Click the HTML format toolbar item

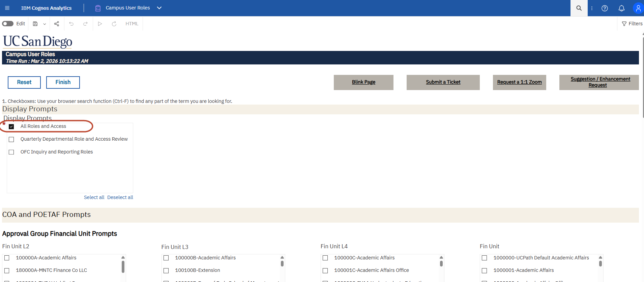[132, 24]
